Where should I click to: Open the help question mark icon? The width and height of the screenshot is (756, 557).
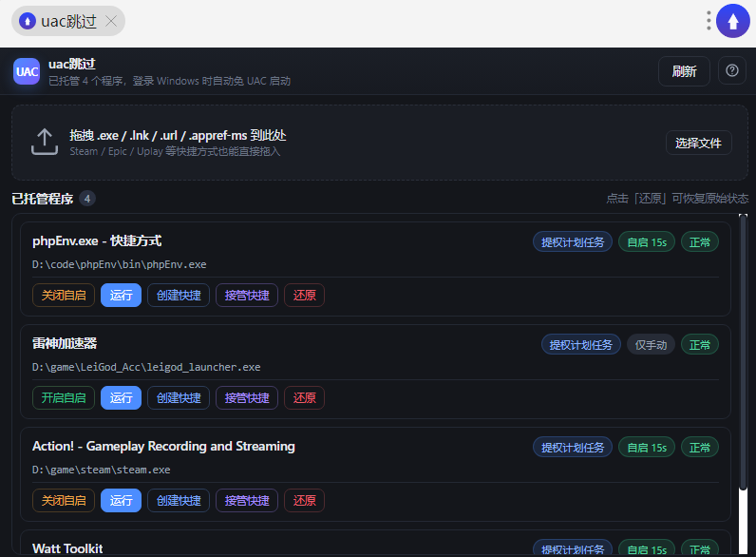tap(732, 71)
